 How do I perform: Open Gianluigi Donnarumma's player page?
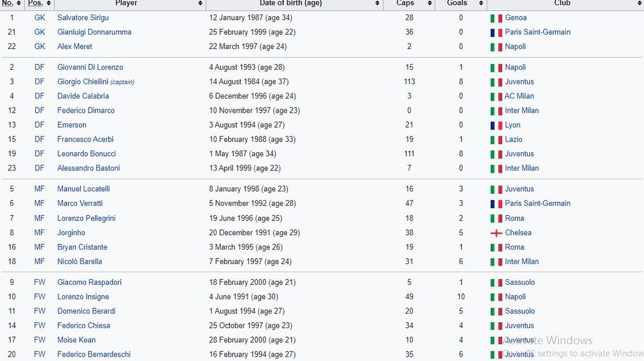coord(94,32)
